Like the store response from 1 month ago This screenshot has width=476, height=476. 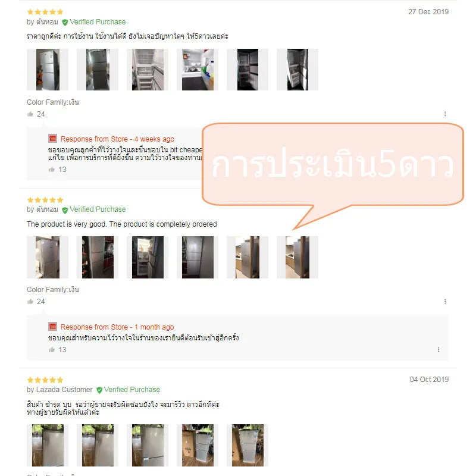52,350
